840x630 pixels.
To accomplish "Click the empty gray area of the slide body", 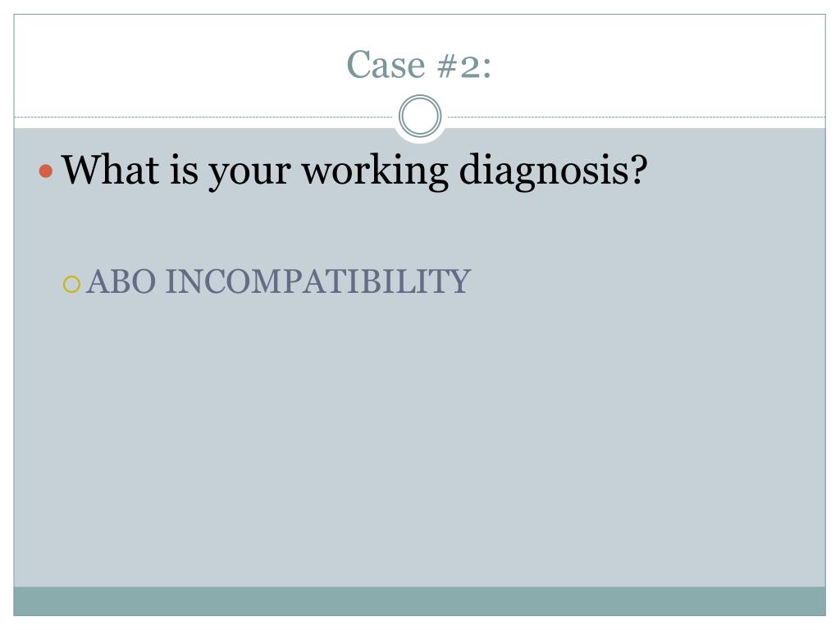I will coord(419,440).
